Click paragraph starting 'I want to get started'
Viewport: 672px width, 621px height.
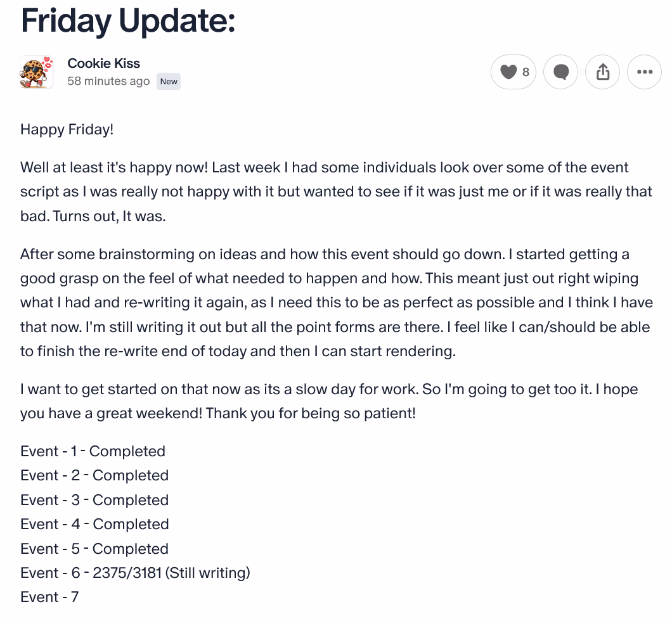coord(329,401)
